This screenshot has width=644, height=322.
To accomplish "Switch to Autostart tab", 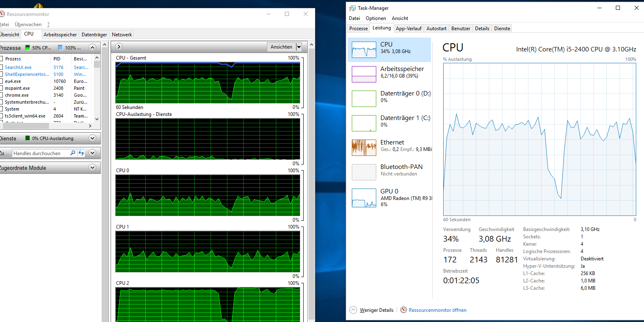I will click(x=436, y=29).
